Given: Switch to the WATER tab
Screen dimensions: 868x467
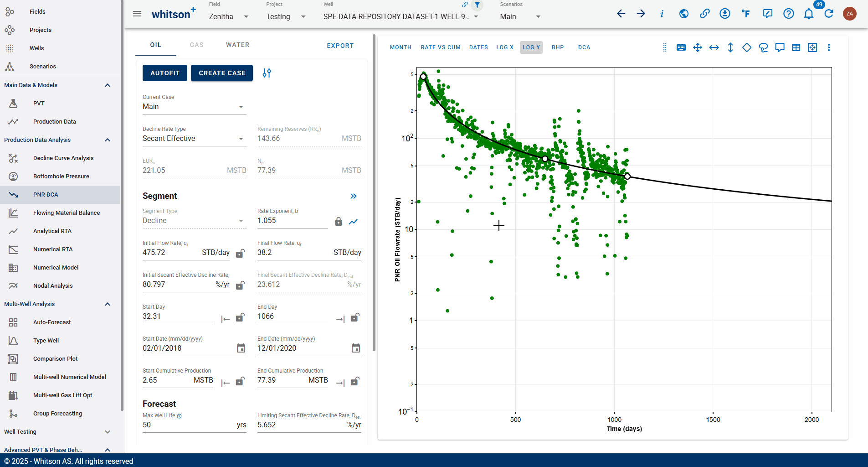Looking at the screenshot, I should 237,45.
